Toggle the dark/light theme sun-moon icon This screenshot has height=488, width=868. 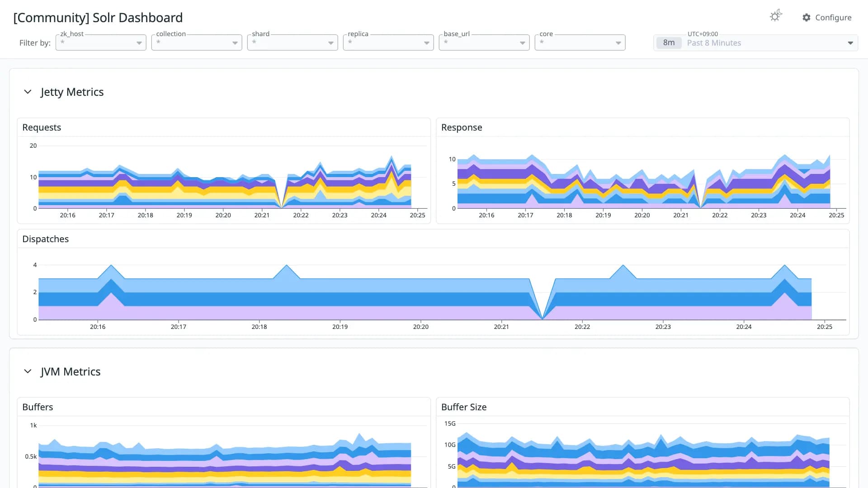pos(776,16)
